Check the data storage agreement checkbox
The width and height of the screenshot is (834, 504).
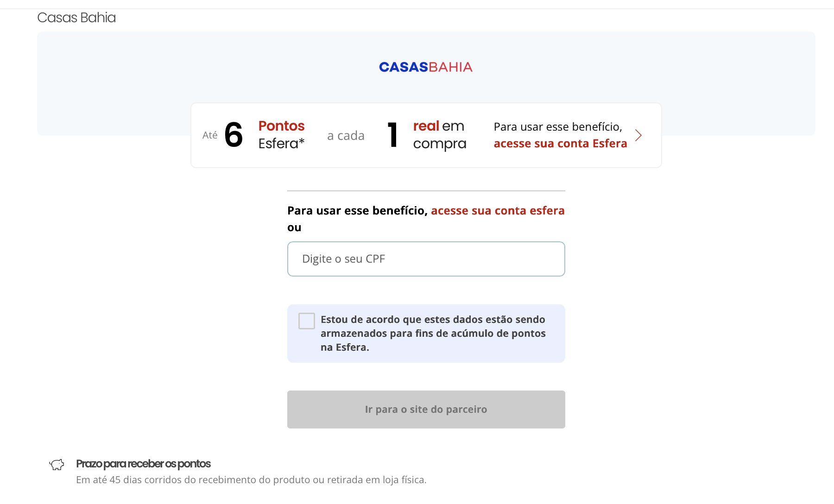(x=306, y=321)
